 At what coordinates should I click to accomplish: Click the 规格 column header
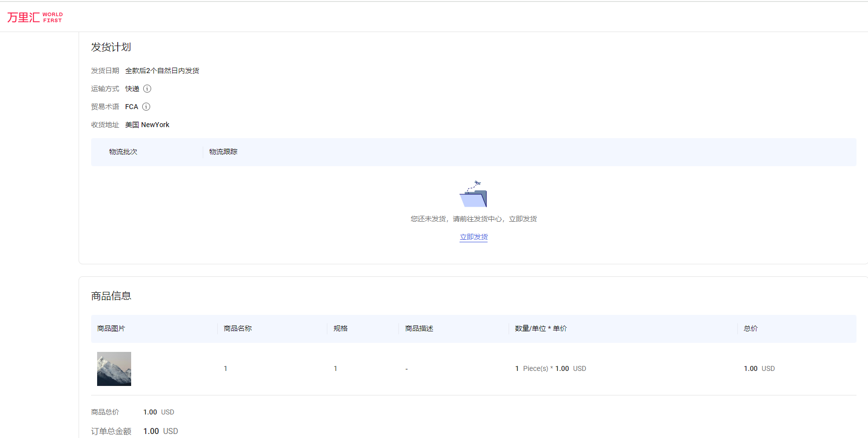pyautogui.click(x=340, y=328)
